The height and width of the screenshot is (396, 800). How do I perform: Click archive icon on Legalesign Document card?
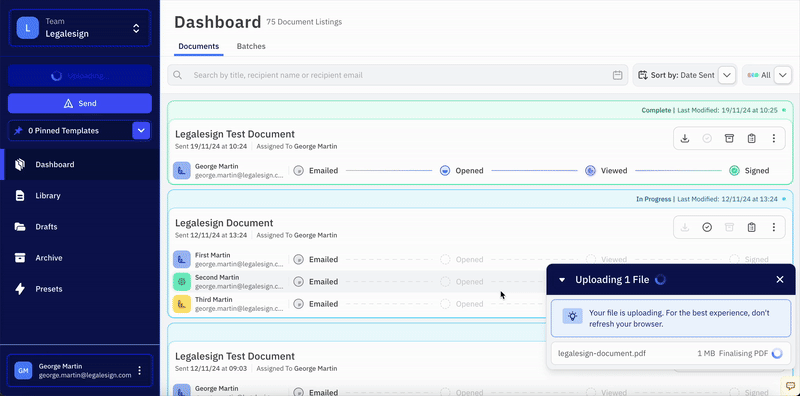[729, 227]
